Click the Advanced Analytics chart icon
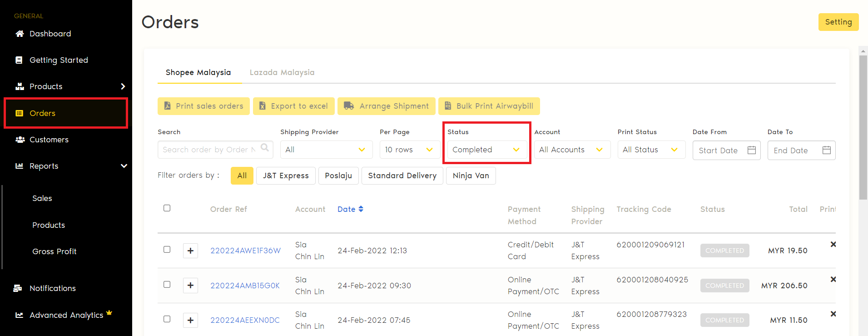Screen dimensions: 868x336 point(19,315)
